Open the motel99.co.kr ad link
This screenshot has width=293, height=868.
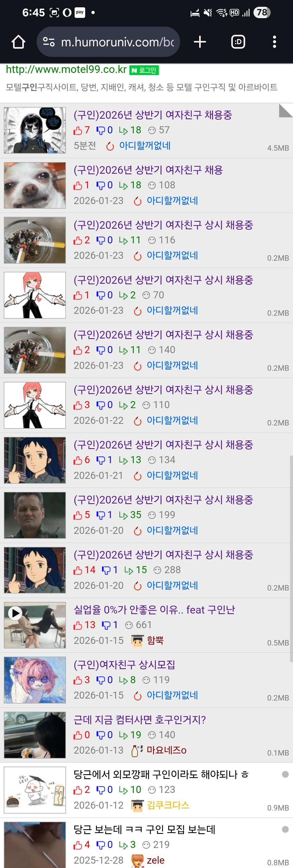(66, 69)
